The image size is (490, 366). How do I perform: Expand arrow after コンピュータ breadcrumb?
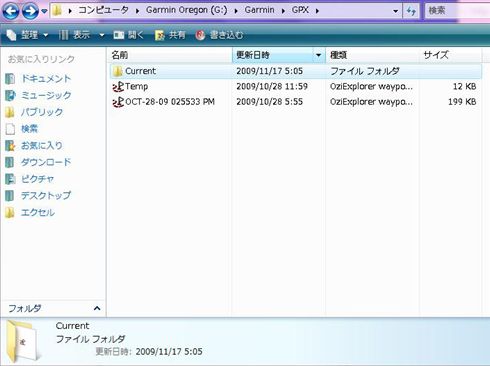point(137,11)
